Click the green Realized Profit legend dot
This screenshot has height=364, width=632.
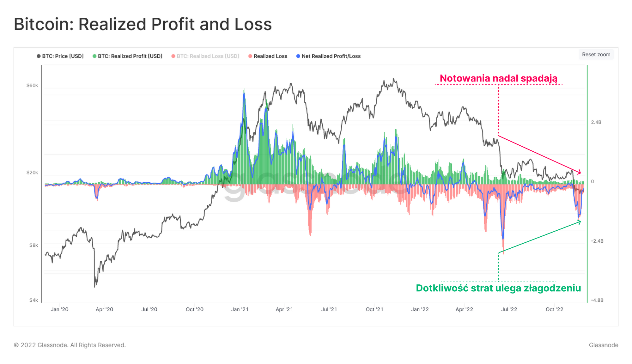(x=94, y=56)
